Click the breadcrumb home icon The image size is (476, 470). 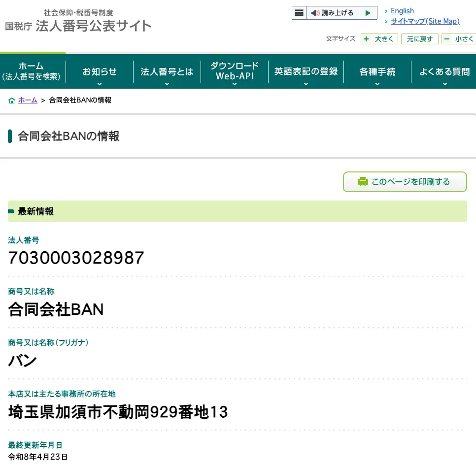coord(12,101)
